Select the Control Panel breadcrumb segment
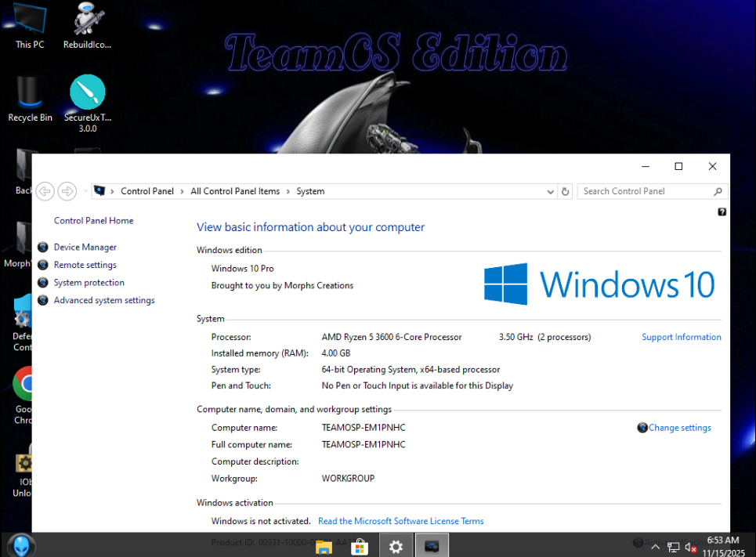Image resolution: width=756 pixels, height=557 pixels. 146,191
